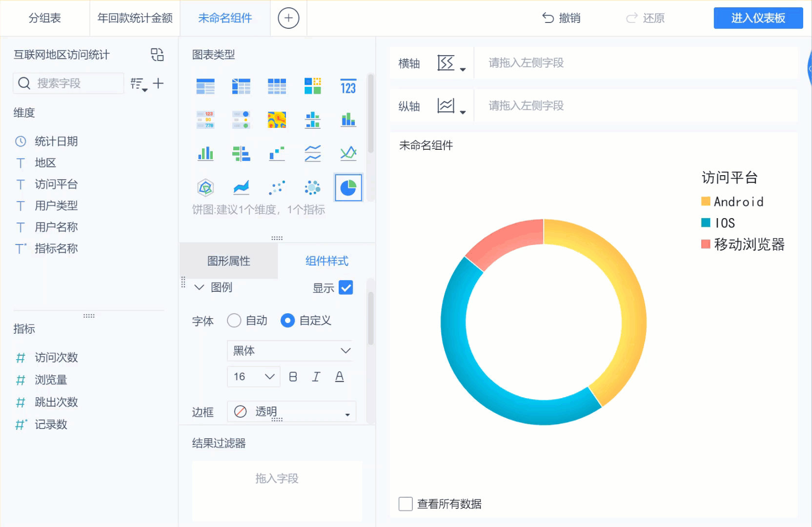Select the 访问平台 dimension field
This screenshot has width=812, height=527.
tap(56, 184)
